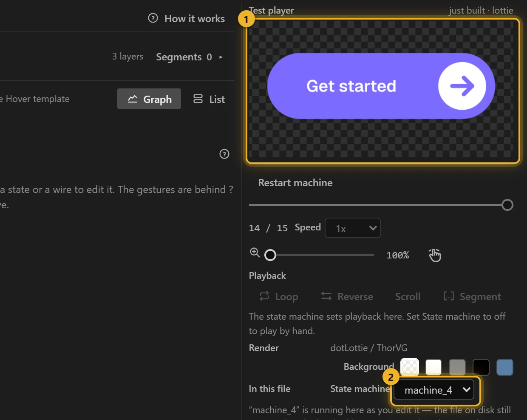
Task: Click the "just built · lottie" status text
Action: (481, 10)
